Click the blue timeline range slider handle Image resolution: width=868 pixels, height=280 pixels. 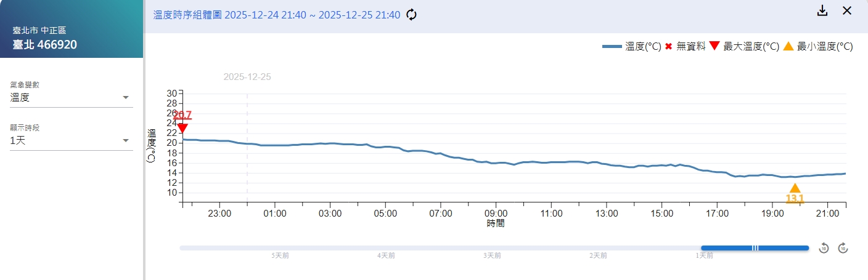pos(755,248)
